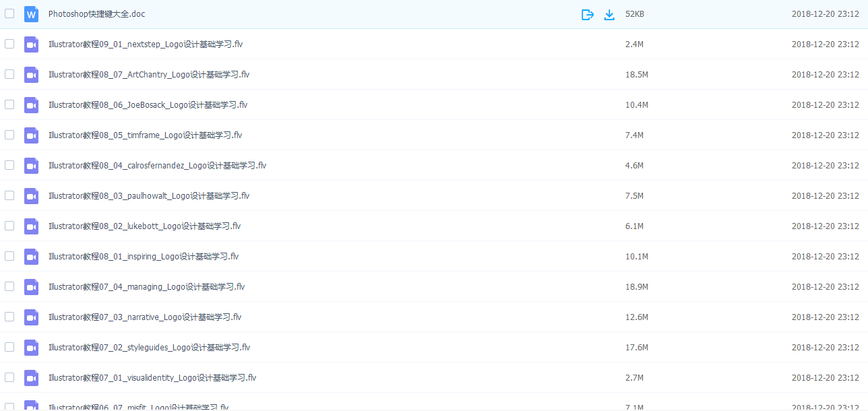Check the box for Illustrator教程08_05_timframe file
This screenshot has width=868, height=411.
(9, 135)
